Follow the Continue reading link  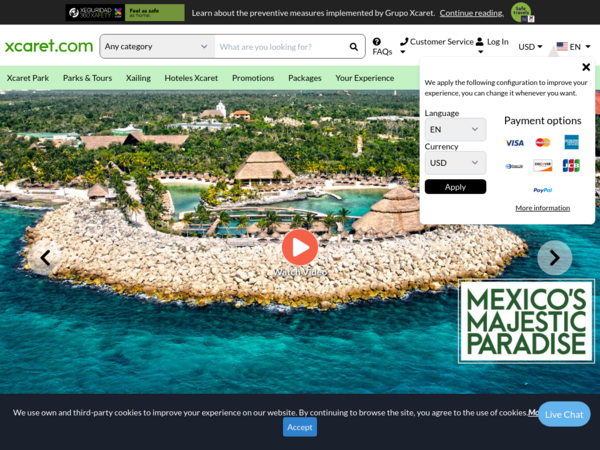471,13
